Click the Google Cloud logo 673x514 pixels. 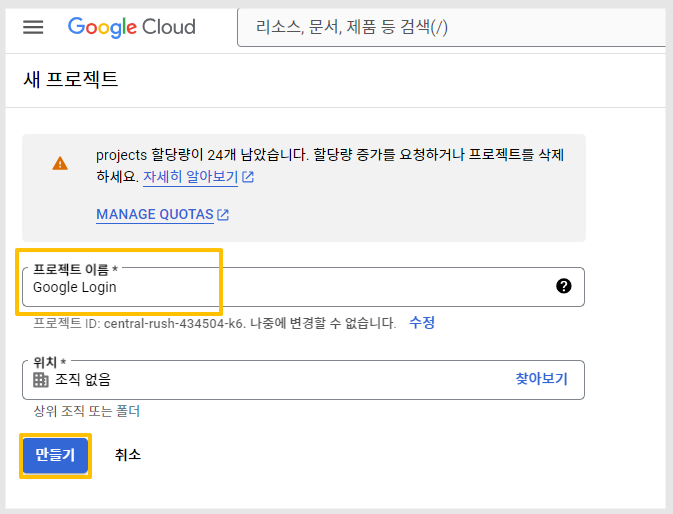coord(132,27)
